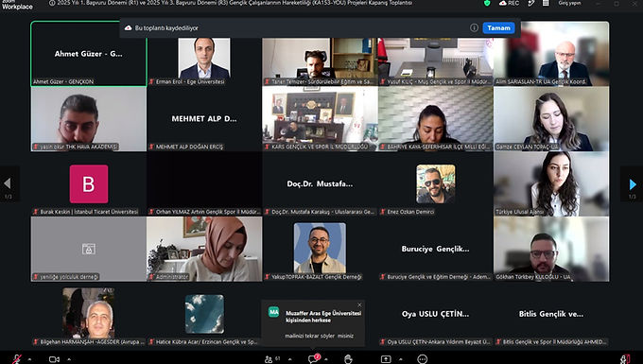
Task: Select MEHMET ALP DOĞAN ERCİŞ tile
Action: coord(204,119)
